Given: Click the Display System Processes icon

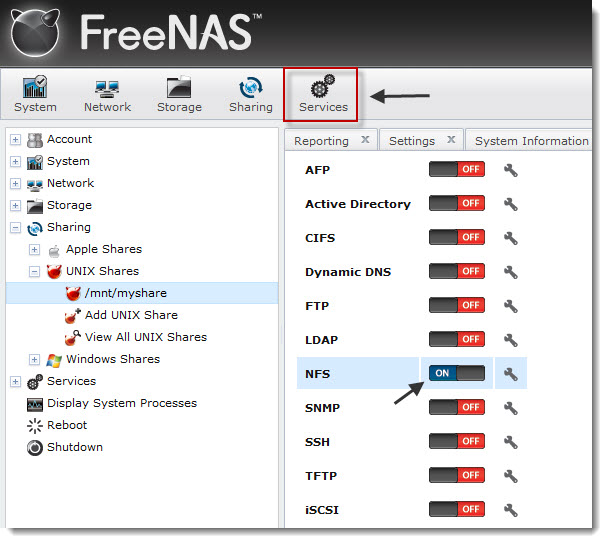Looking at the screenshot, I should coord(35,404).
